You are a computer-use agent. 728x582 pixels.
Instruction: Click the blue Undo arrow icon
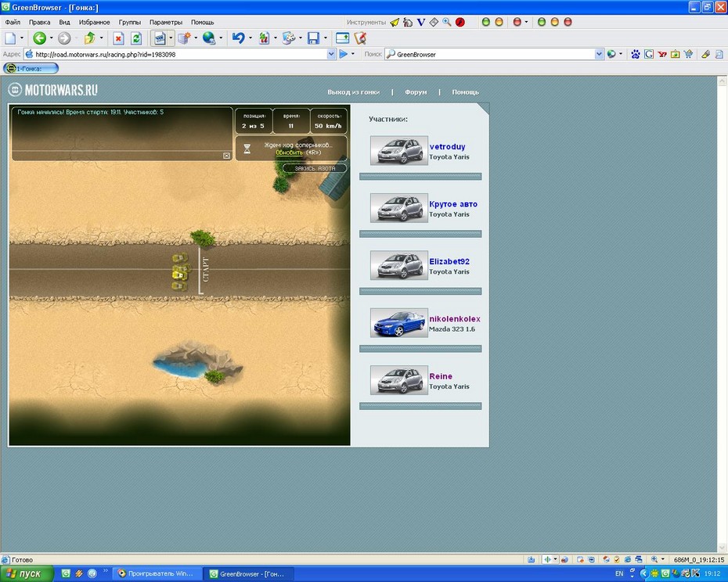(x=238, y=38)
